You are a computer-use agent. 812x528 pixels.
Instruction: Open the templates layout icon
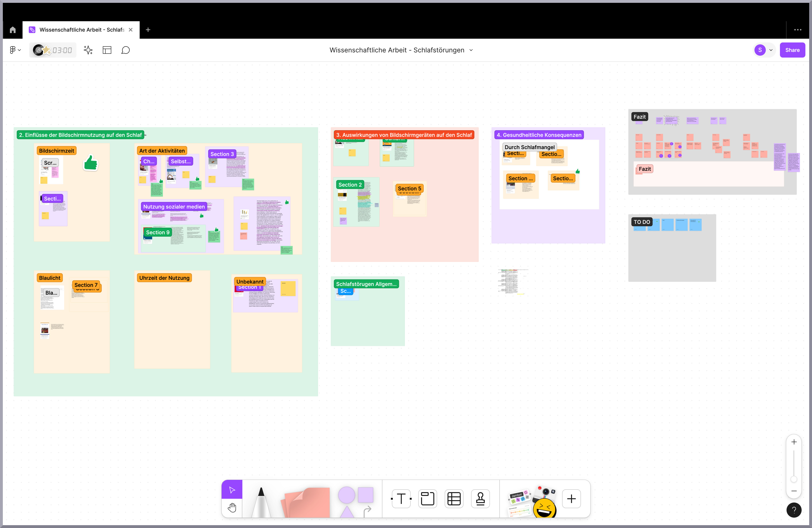107,50
